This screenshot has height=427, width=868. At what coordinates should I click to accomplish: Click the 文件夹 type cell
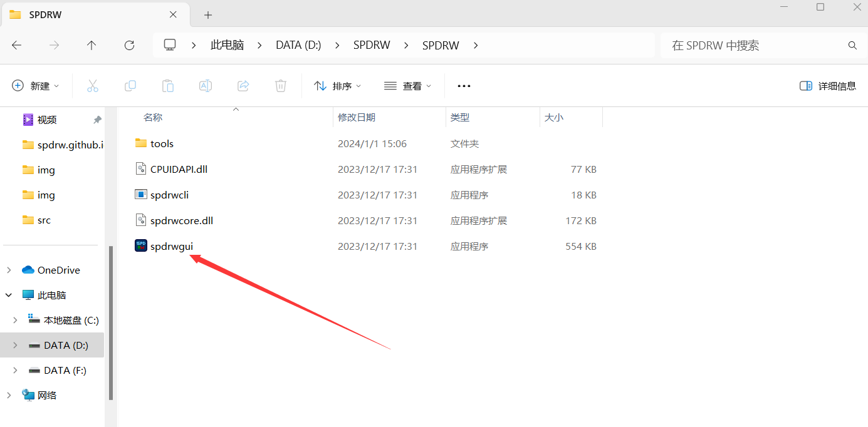point(464,144)
